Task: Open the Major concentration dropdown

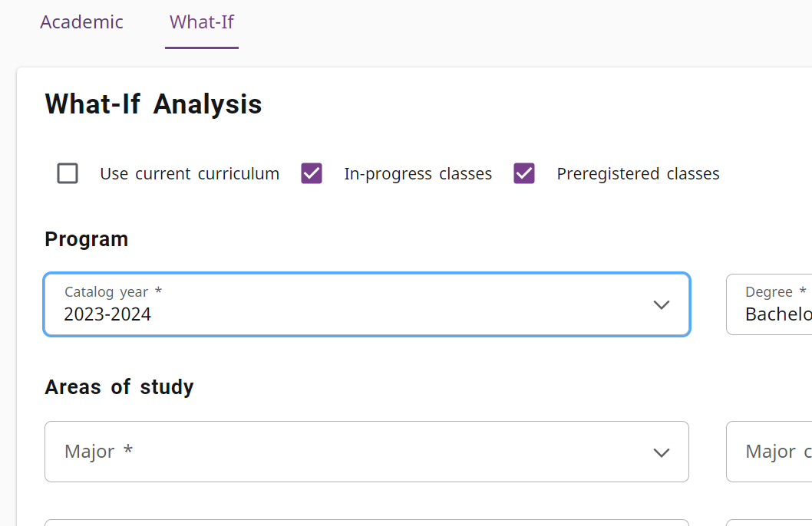Action: tap(768, 452)
